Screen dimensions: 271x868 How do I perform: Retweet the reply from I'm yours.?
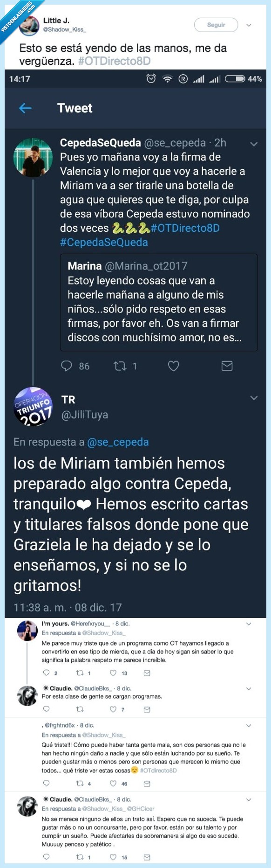pyautogui.click(x=80, y=673)
